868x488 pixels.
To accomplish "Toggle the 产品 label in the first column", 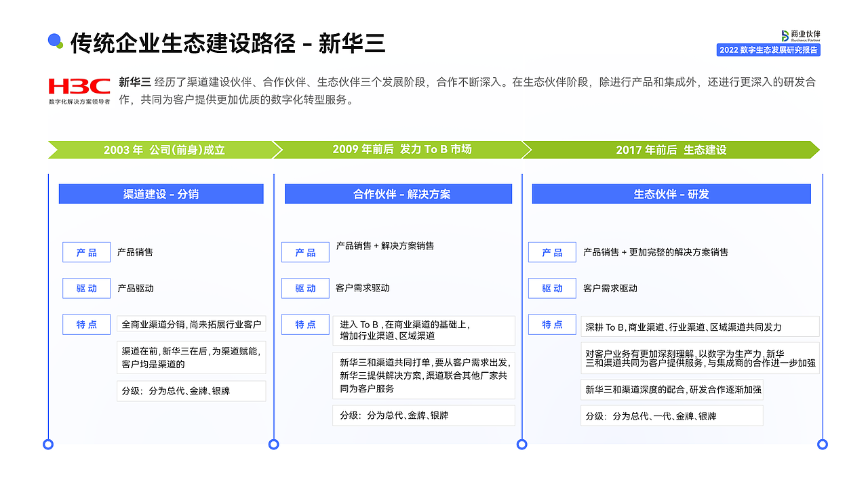I will [x=86, y=251].
